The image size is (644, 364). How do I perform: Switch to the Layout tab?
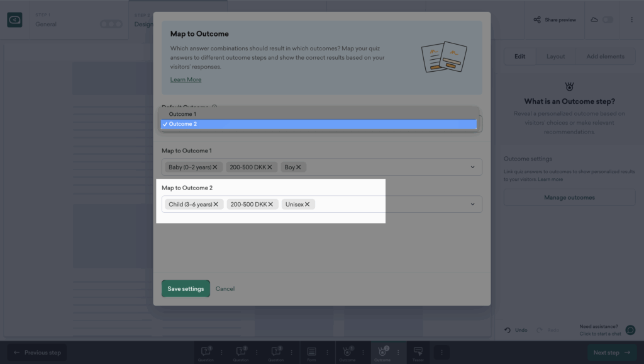point(555,57)
